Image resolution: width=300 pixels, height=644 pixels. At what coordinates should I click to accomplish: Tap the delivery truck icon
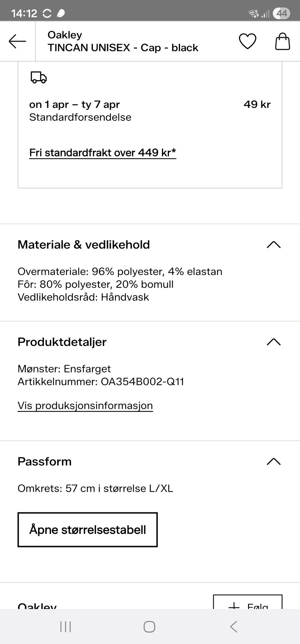click(39, 77)
